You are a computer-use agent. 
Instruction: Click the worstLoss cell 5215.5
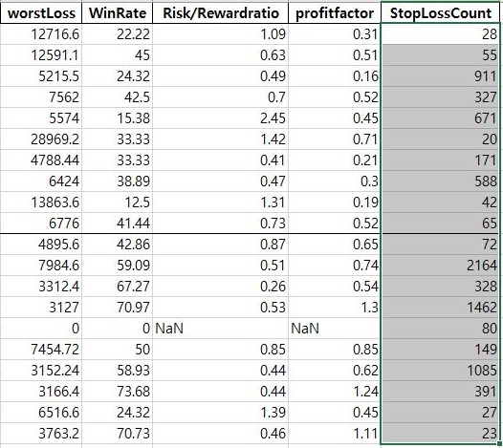coord(41,76)
